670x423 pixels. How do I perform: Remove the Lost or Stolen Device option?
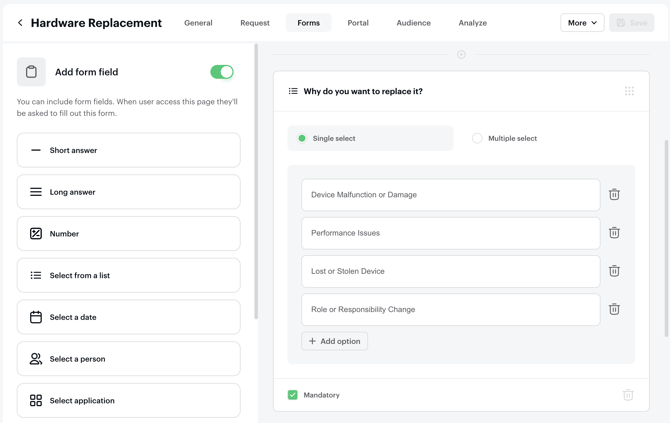pos(614,271)
